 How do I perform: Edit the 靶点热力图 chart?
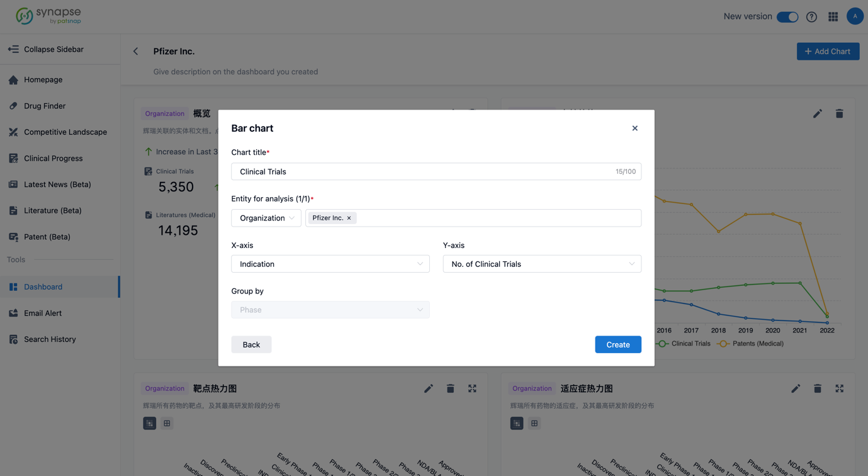[x=428, y=388]
